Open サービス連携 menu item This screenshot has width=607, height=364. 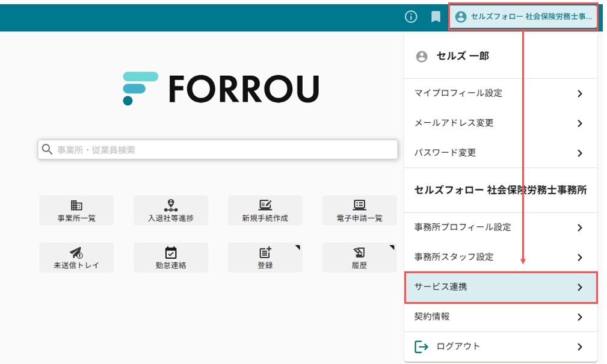pos(501,288)
